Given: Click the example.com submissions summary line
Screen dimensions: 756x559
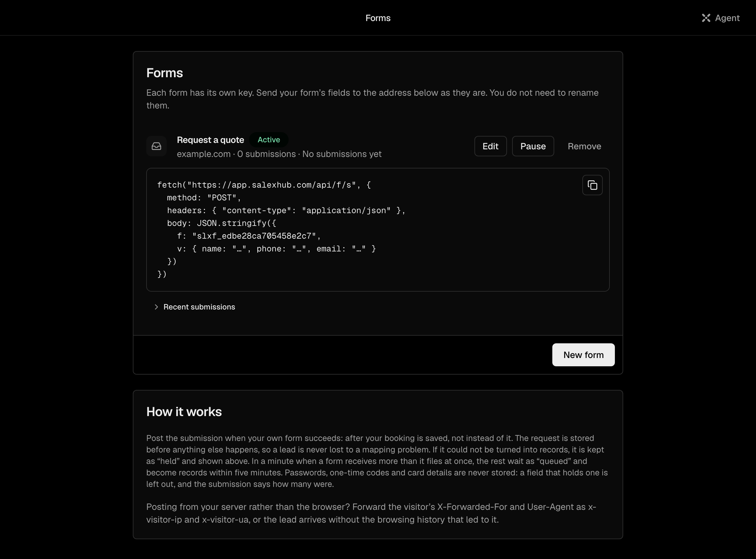Looking at the screenshot, I should click(279, 154).
